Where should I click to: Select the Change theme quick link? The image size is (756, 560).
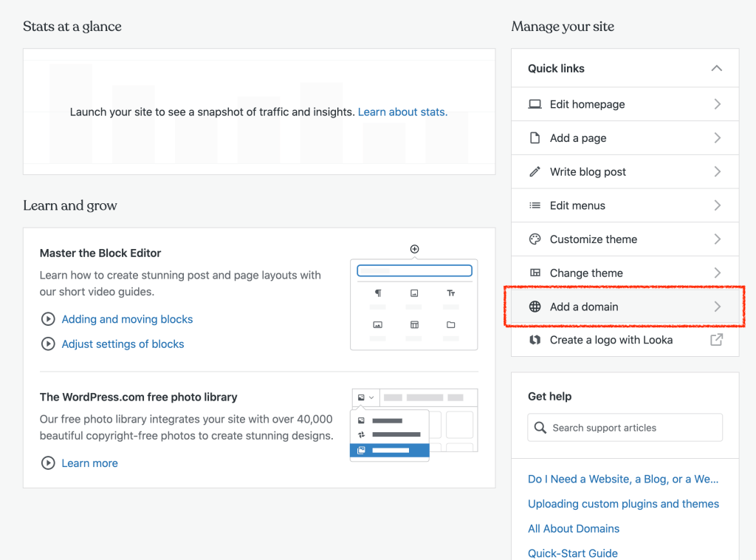586,273
